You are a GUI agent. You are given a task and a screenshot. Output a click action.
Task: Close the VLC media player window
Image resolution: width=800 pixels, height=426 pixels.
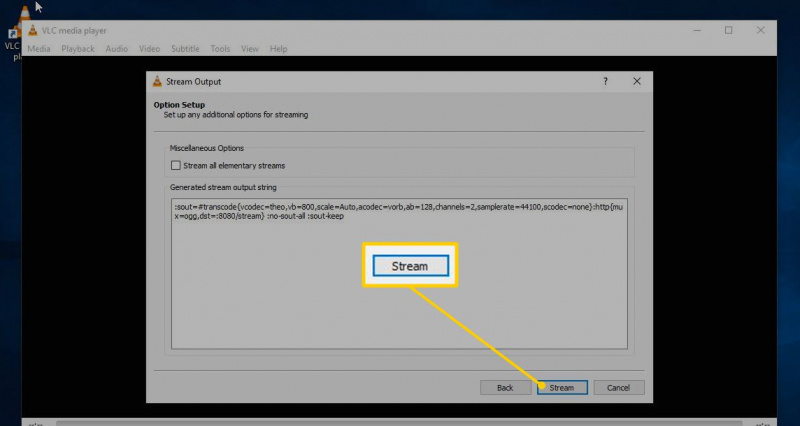pos(761,31)
